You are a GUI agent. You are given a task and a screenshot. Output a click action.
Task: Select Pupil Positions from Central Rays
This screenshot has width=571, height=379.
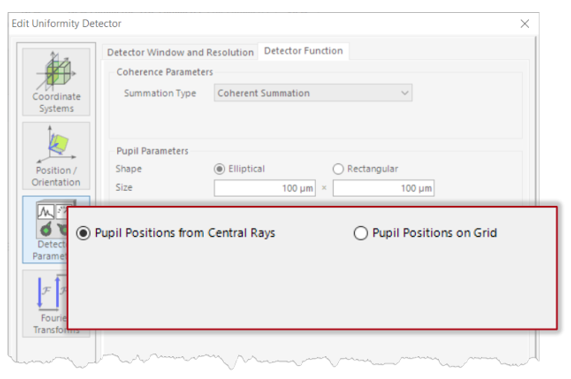(x=176, y=233)
